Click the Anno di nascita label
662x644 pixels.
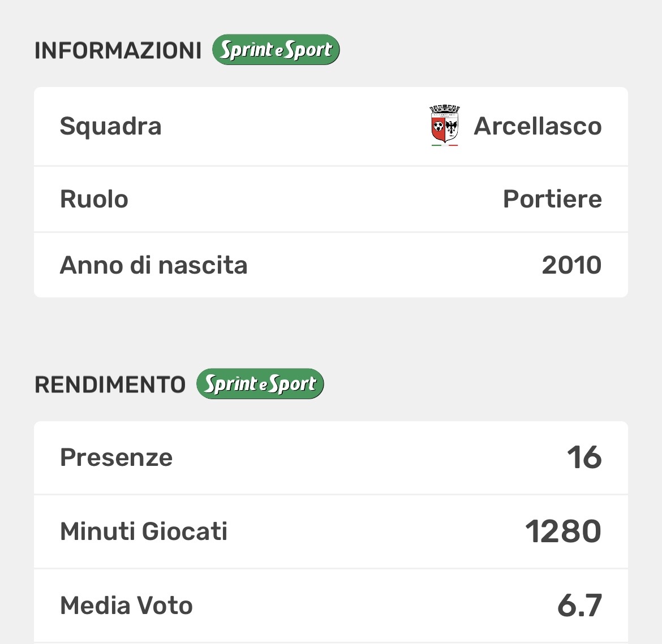point(154,265)
